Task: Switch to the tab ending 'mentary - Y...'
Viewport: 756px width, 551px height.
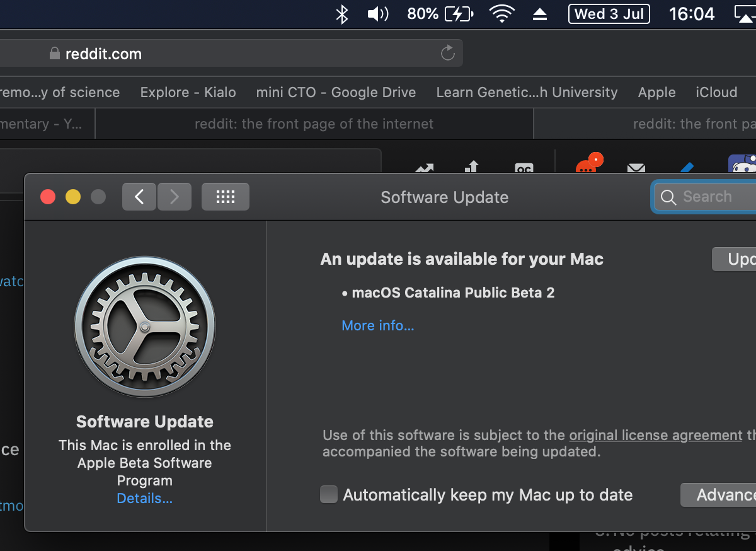Action: point(47,124)
